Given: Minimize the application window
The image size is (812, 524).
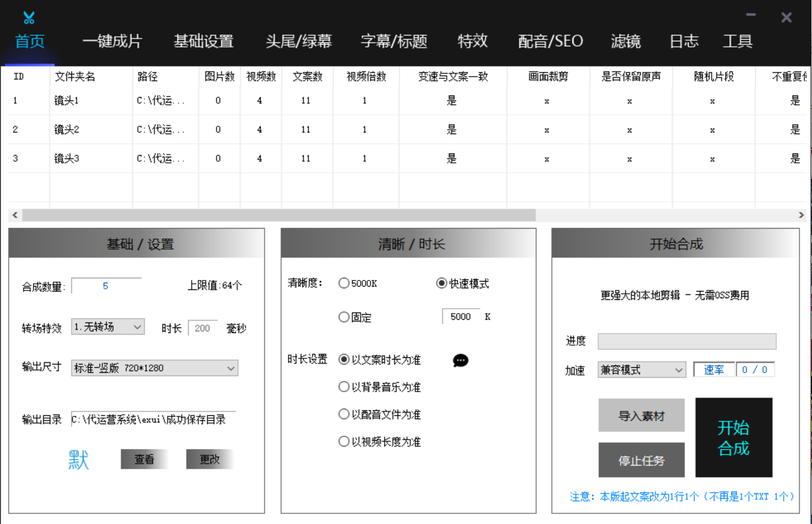Looking at the screenshot, I should tap(751, 15).
